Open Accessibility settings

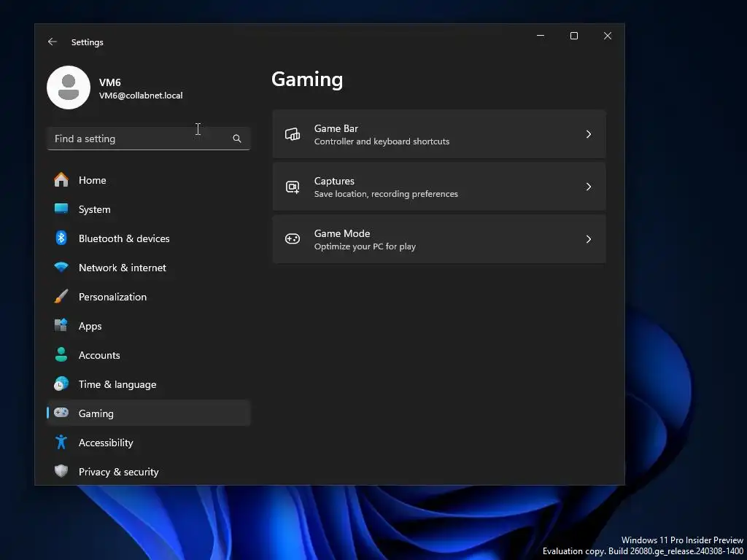pos(149,443)
